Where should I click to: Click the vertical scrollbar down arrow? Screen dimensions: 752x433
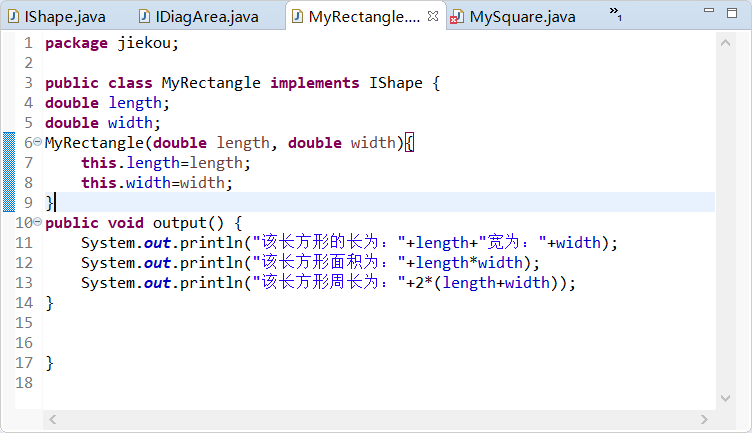(x=726, y=398)
